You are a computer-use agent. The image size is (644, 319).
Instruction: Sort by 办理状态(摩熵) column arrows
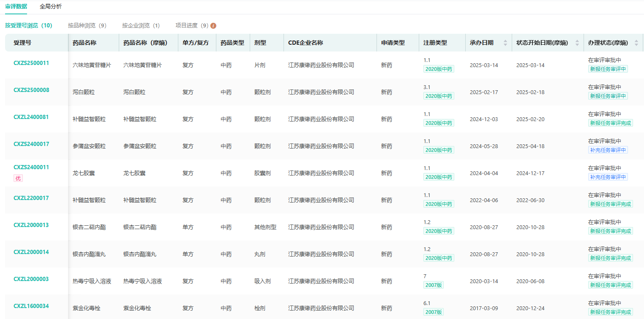click(x=636, y=43)
